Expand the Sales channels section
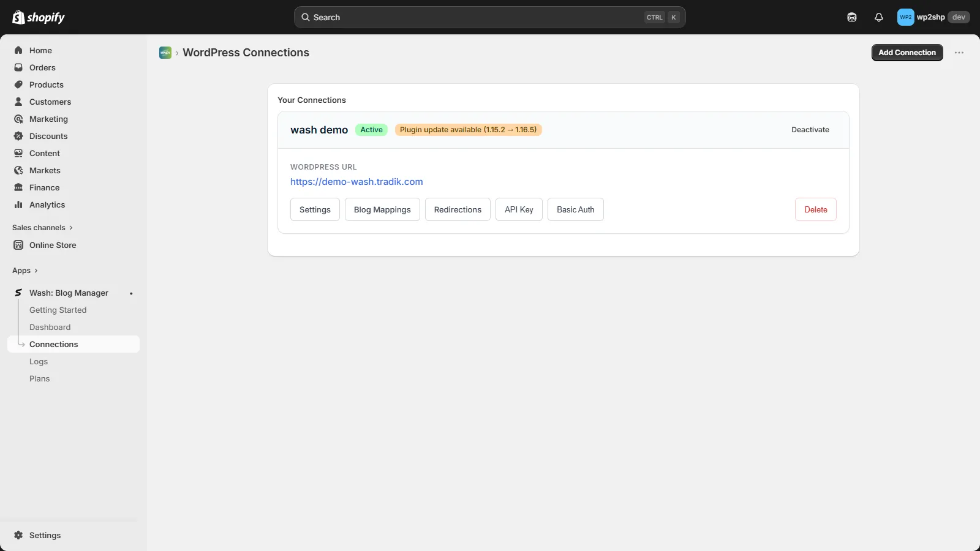980x551 pixels. (x=42, y=227)
